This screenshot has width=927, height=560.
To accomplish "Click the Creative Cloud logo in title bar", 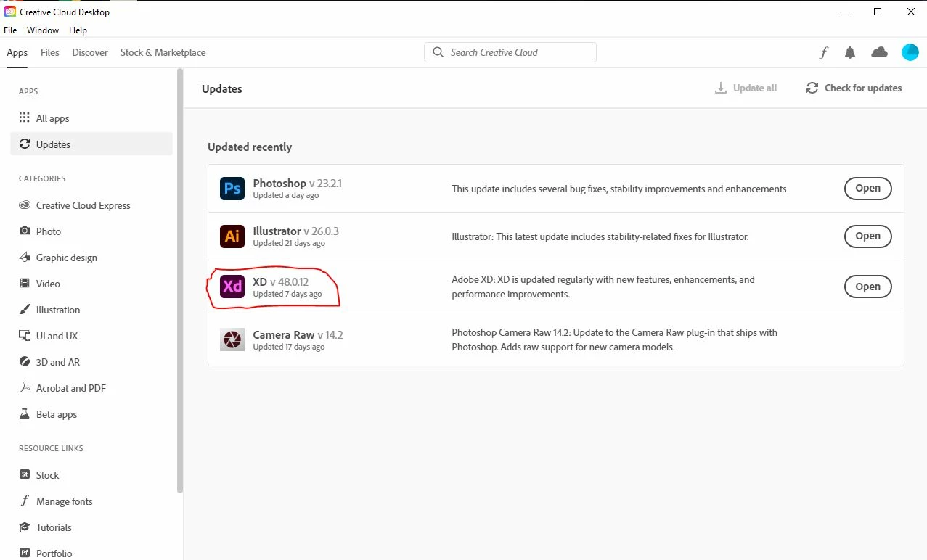I will click(x=10, y=12).
